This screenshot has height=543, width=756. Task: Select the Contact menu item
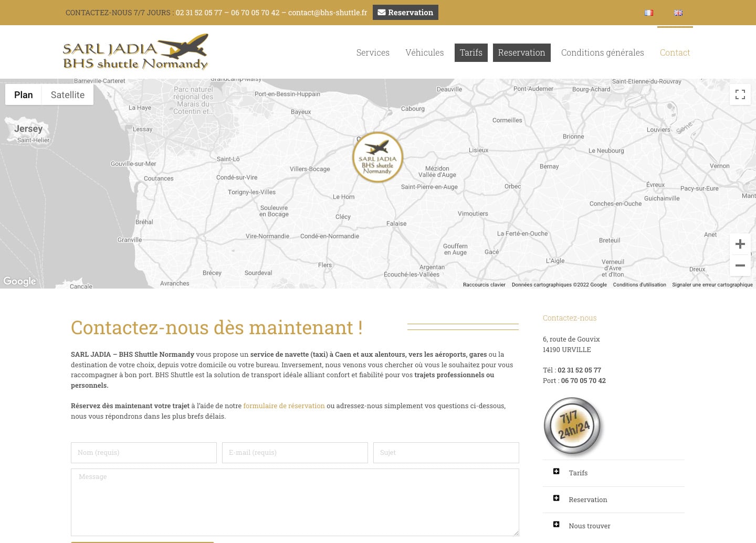coord(675,52)
